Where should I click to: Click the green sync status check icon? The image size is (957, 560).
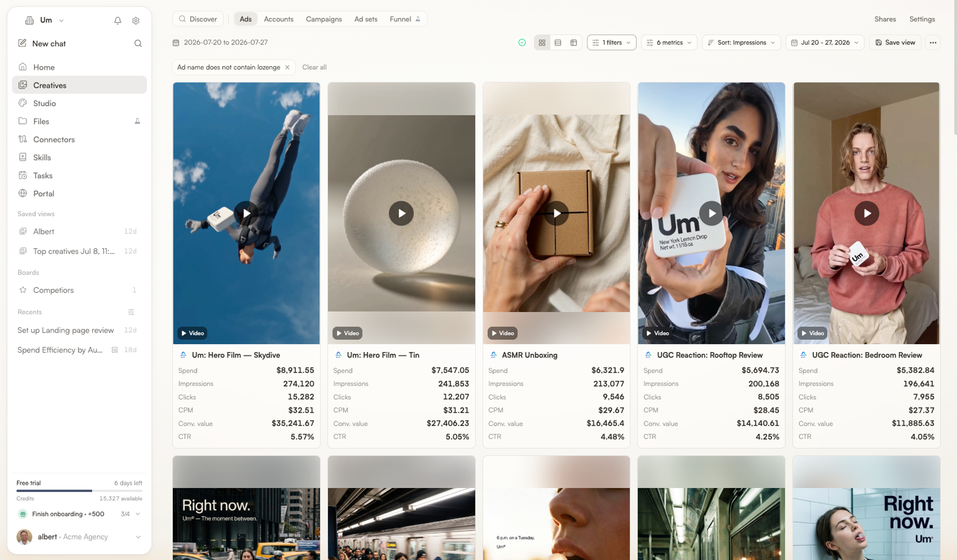[x=522, y=43]
